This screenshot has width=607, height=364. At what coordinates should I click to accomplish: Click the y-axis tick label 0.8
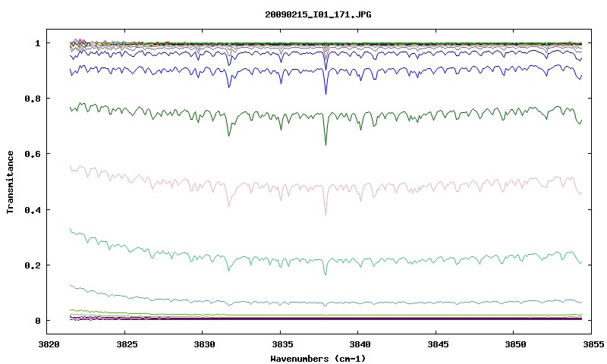pyautogui.click(x=33, y=99)
